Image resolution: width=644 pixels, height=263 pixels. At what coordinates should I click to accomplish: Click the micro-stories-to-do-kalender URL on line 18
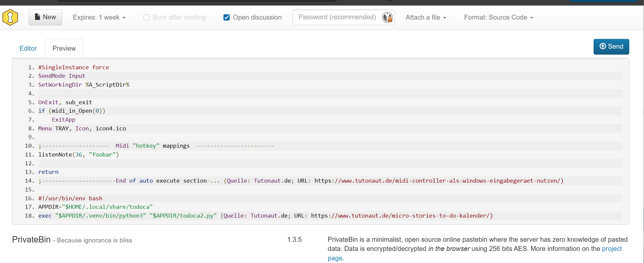click(401, 216)
